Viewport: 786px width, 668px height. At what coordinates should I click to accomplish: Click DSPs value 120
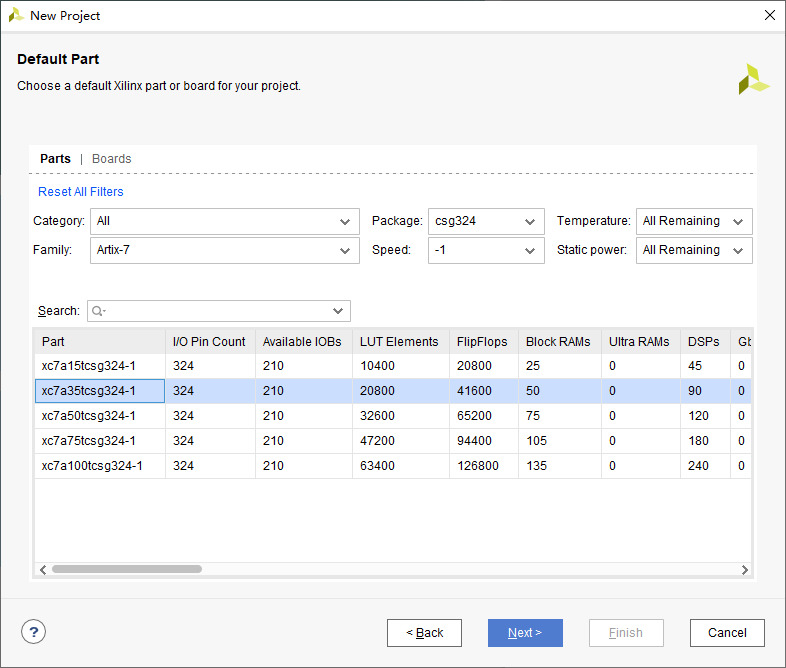[698, 416]
